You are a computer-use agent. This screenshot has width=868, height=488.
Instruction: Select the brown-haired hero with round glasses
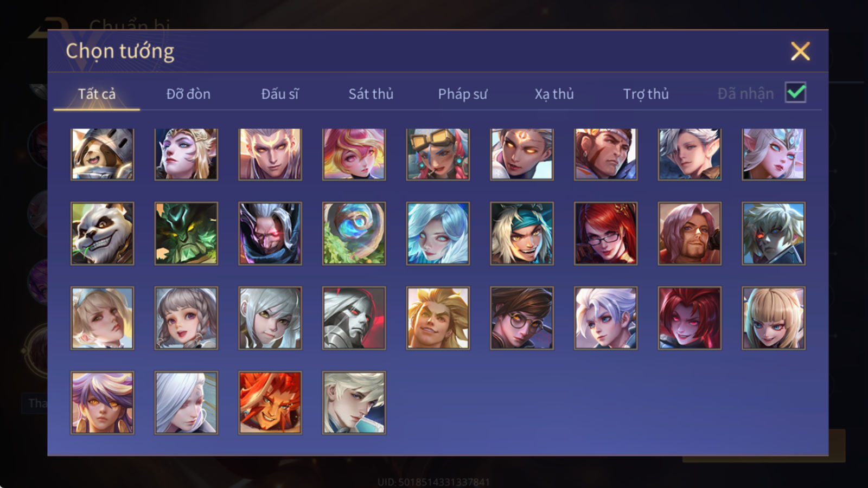point(522,318)
